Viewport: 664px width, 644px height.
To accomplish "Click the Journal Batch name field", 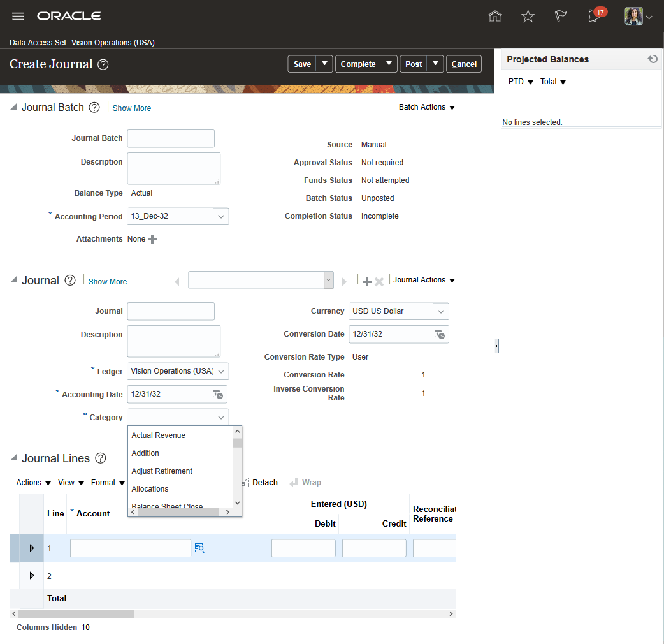I will click(171, 138).
